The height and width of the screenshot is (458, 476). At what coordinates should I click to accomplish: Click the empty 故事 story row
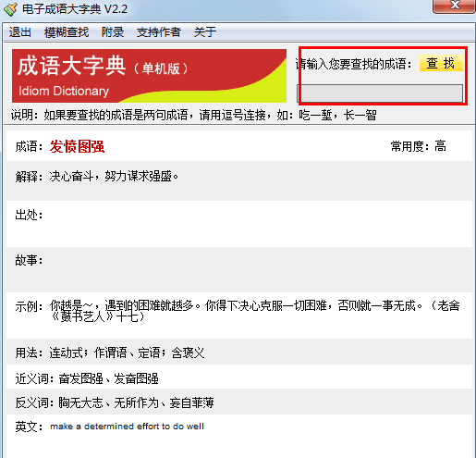tap(239, 269)
